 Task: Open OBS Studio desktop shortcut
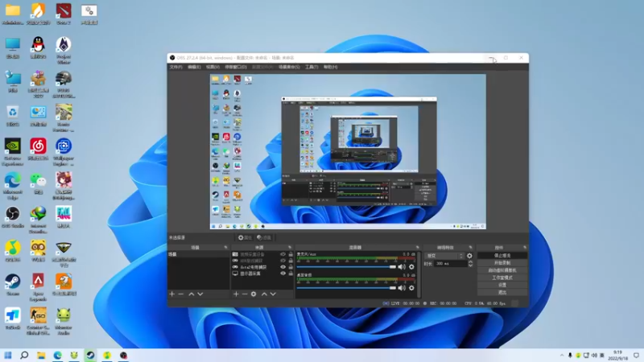pos(13,216)
